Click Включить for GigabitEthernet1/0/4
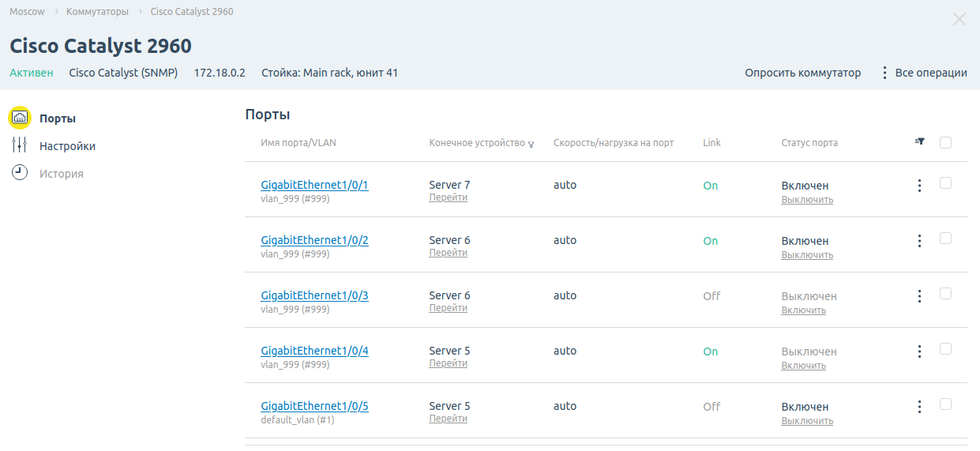Image resolution: width=980 pixels, height=451 pixels. (x=804, y=366)
